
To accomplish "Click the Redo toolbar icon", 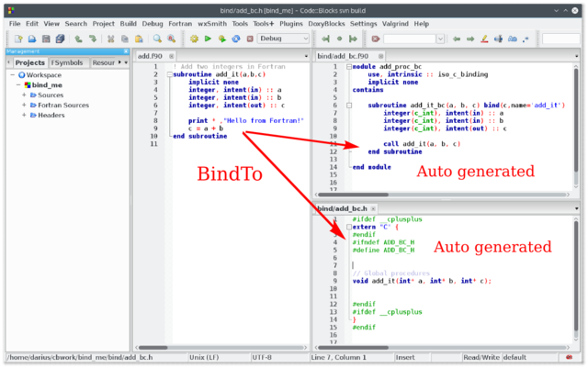I will 92,39.
